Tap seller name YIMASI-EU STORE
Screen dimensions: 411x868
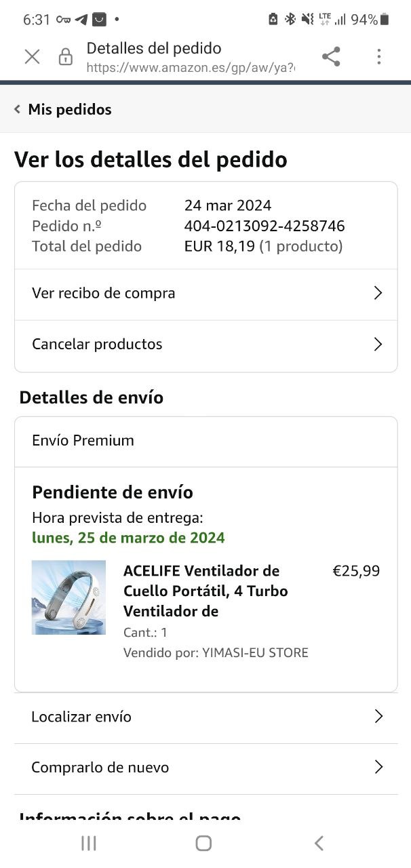coord(255,653)
